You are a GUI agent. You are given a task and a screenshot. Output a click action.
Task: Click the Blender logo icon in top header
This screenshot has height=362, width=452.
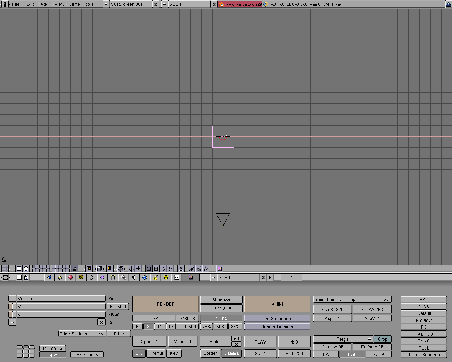[x=221, y=4]
